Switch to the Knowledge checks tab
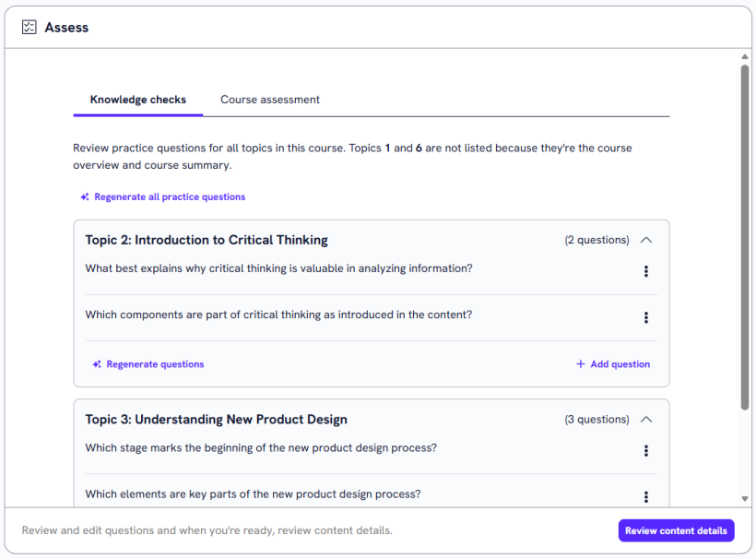The width and height of the screenshot is (756, 559). (138, 100)
